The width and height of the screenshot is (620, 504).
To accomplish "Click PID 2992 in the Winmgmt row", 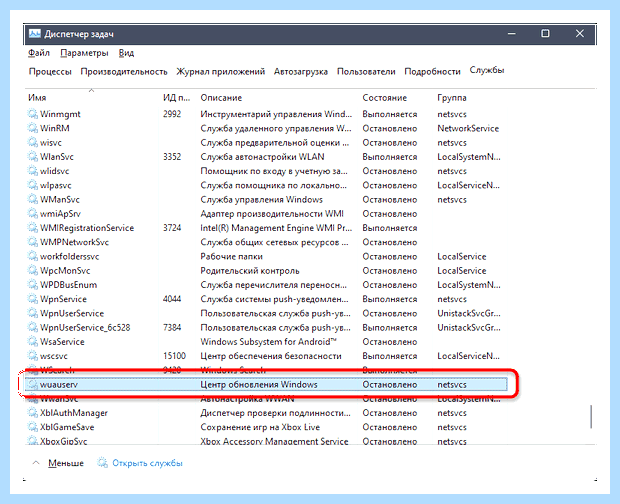I will coord(172,114).
